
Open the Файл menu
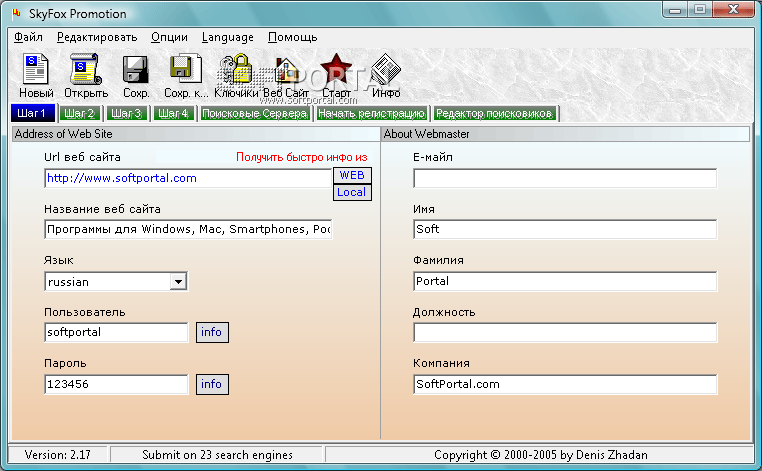(28, 37)
